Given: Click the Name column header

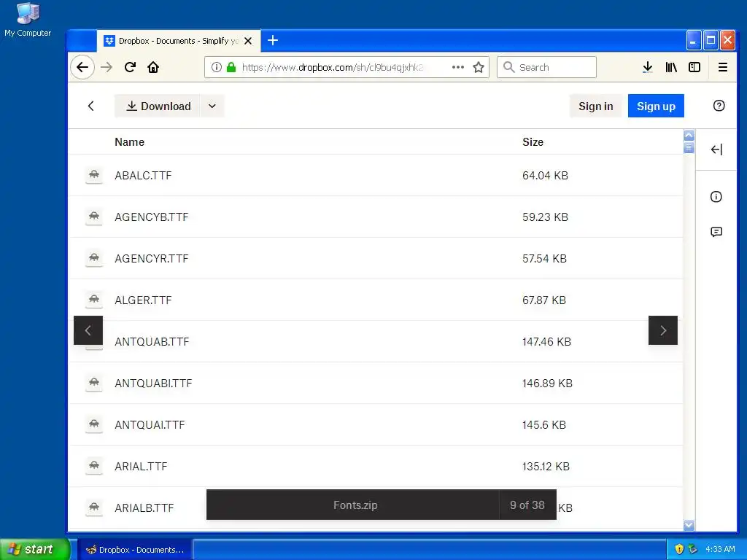Looking at the screenshot, I should click(x=129, y=142).
